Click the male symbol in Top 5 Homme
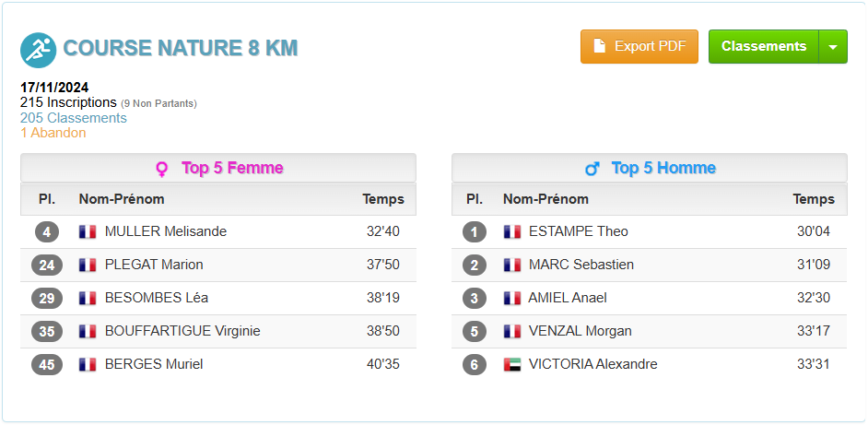The height and width of the screenshot is (425, 868). [592, 169]
